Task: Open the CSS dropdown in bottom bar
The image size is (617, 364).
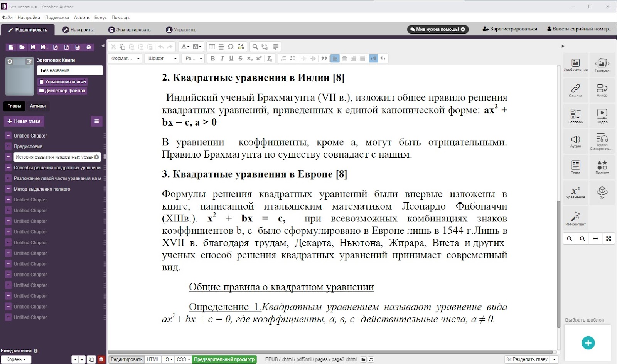Action: point(183,359)
